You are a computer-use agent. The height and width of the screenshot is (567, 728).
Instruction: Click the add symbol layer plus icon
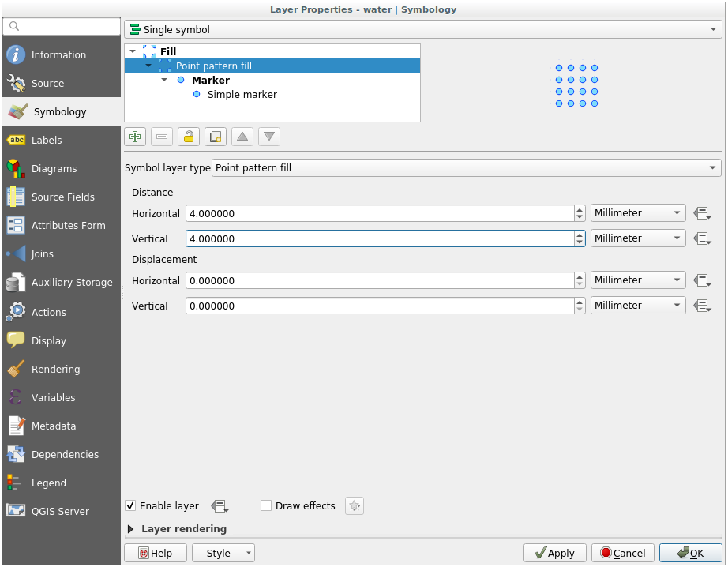(135, 137)
